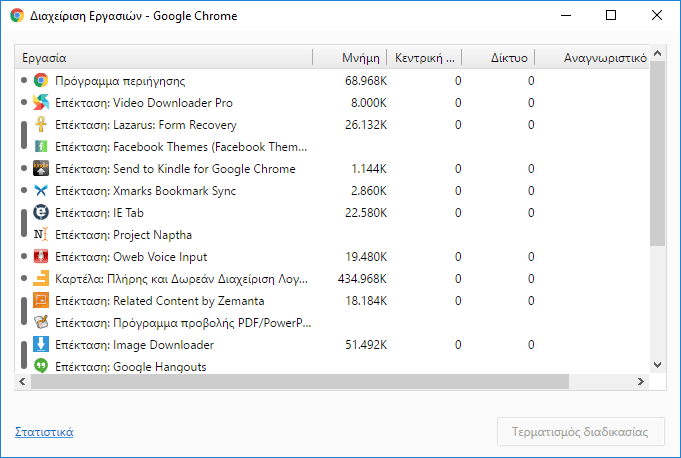The height and width of the screenshot is (458, 681).
Task: Select the Πρόγραμμα περιήγησης task row
Action: 332,80
